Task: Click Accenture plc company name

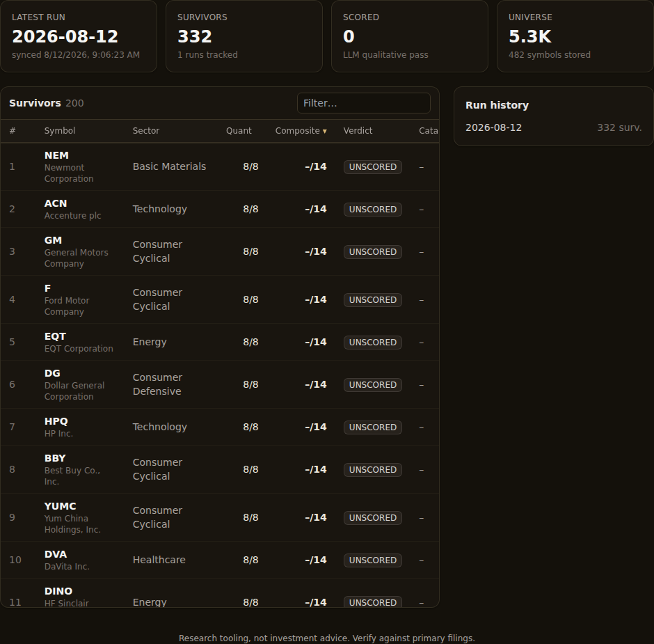Action: (72, 216)
